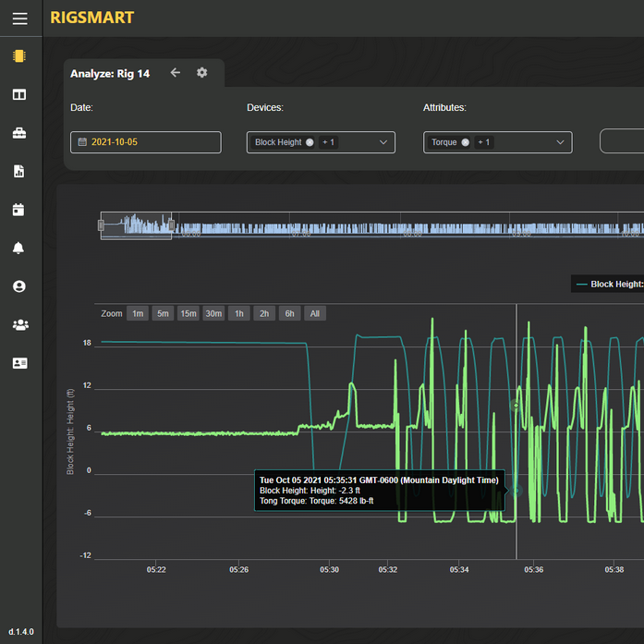The image size is (644, 644).
Task: Go back using the arrow next to Rig 14
Action: [176, 73]
